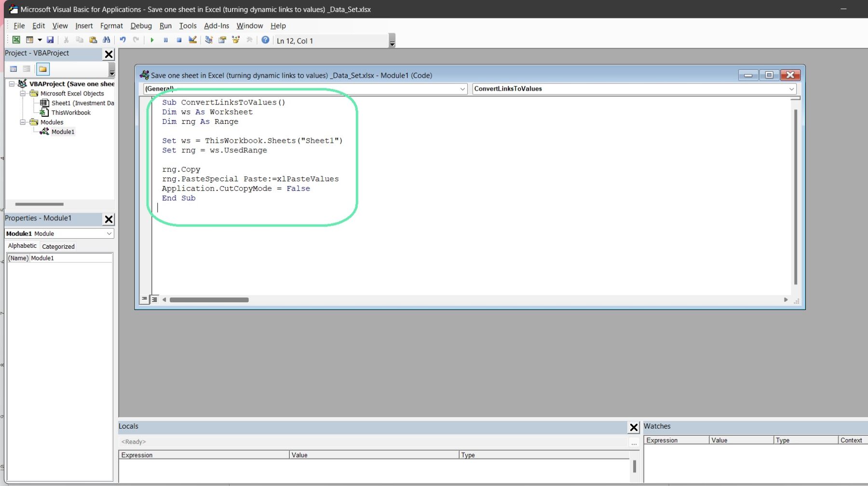The height and width of the screenshot is (486, 868).
Task: Open the File menu
Action: (19, 26)
